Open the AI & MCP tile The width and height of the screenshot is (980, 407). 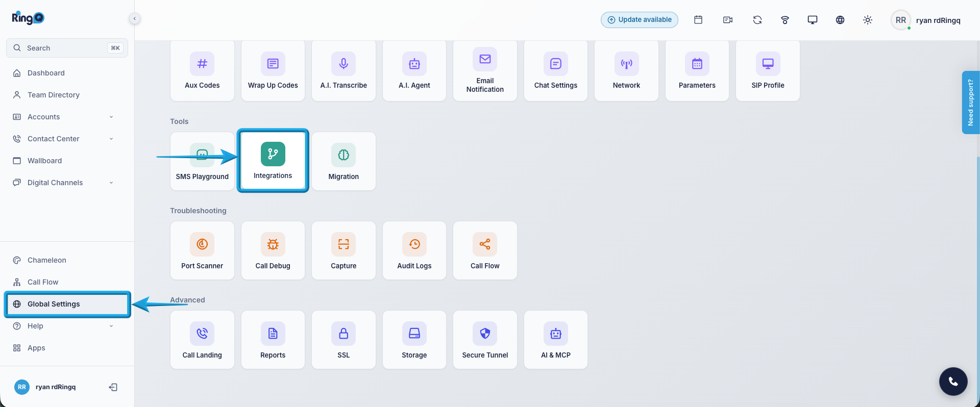(x=556, y=340)
